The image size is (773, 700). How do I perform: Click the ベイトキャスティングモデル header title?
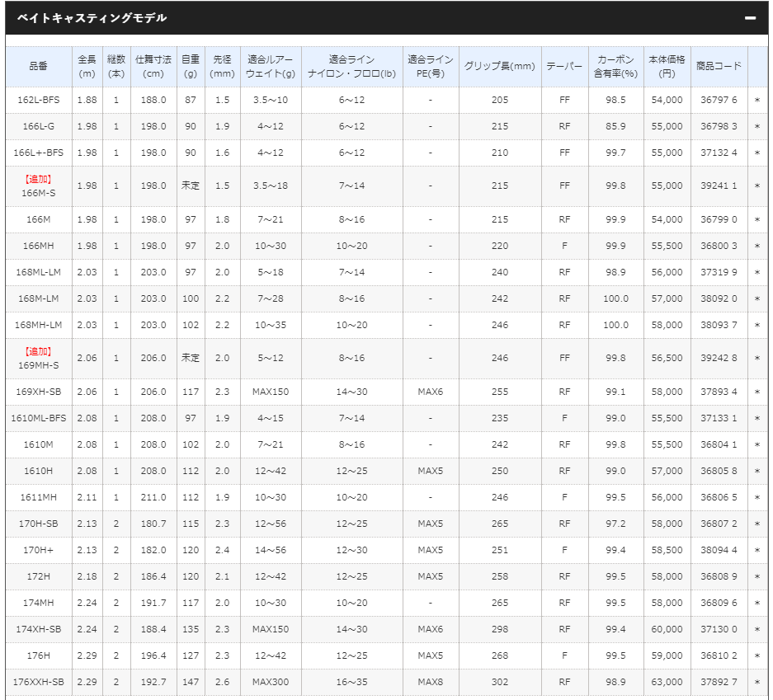[92, 18]
